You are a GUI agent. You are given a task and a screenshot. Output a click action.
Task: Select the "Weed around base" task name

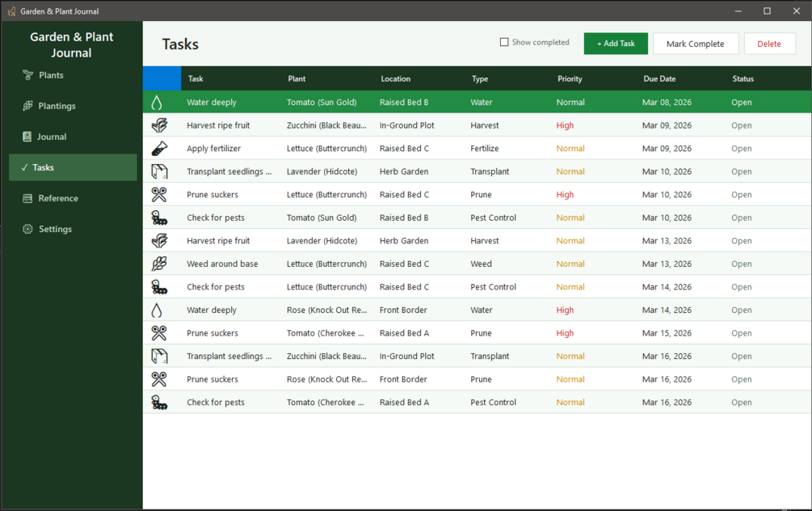[222, 264]
